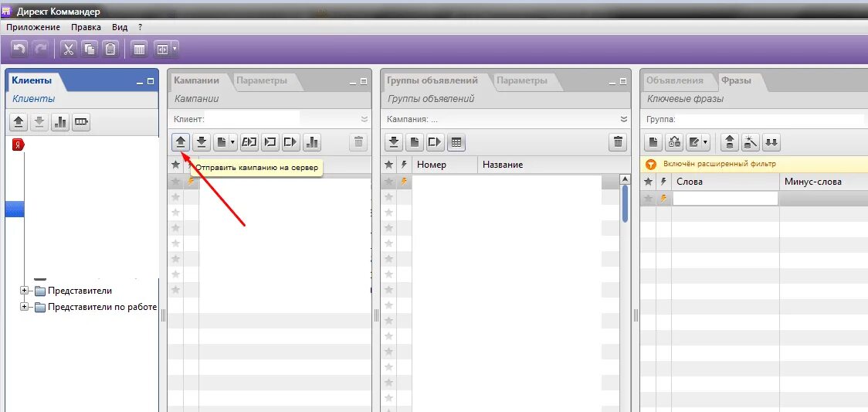This screenshot has height=412, width=868.
Task: Click the 'AB' replace icon in the Кампании toolbar
Action: [x=249, y=142]
